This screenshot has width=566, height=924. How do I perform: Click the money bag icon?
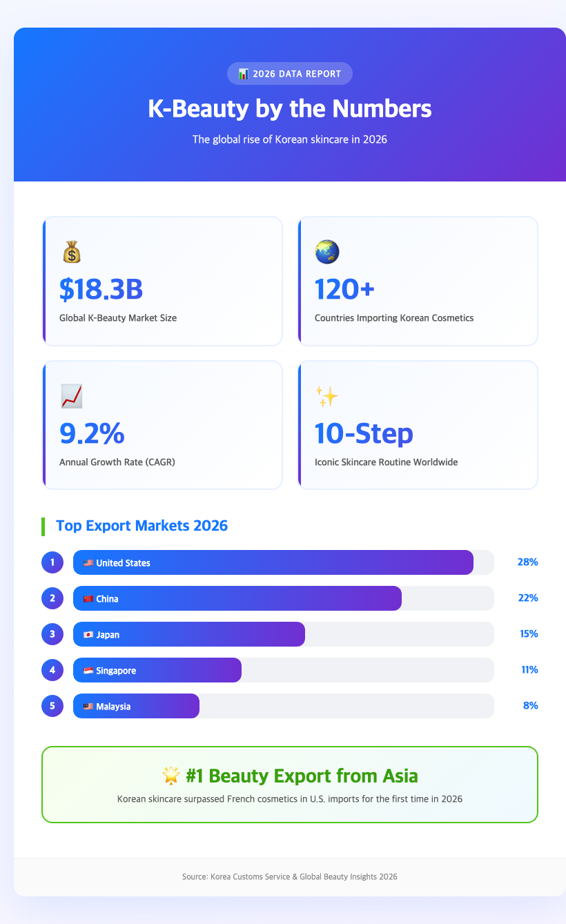72,253
